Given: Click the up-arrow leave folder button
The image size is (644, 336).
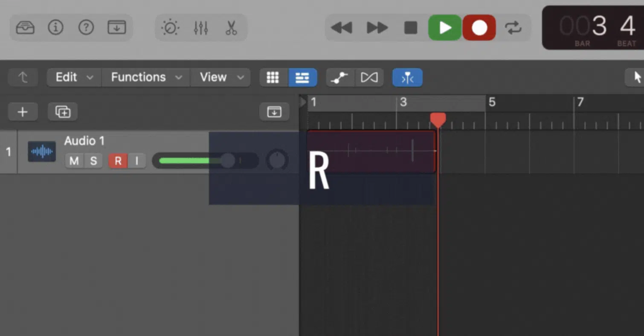Looking at the screenshot, I should tap(23, 78).
